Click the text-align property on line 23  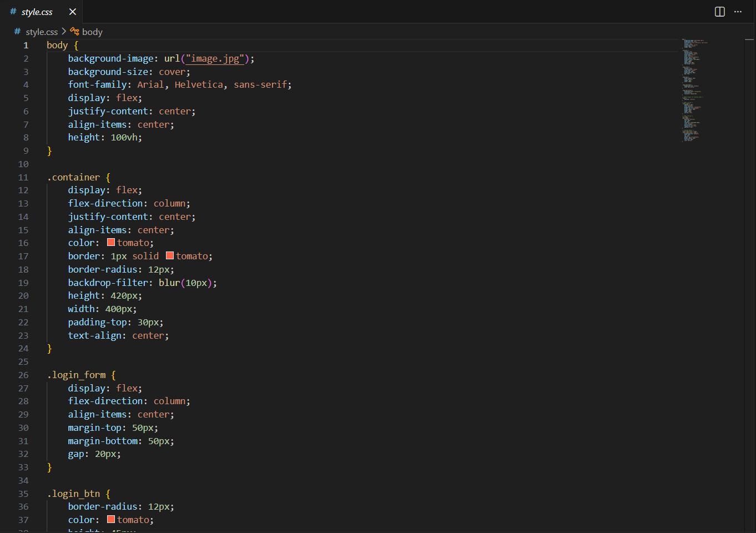pyautogui.click(x=95, y=336)
